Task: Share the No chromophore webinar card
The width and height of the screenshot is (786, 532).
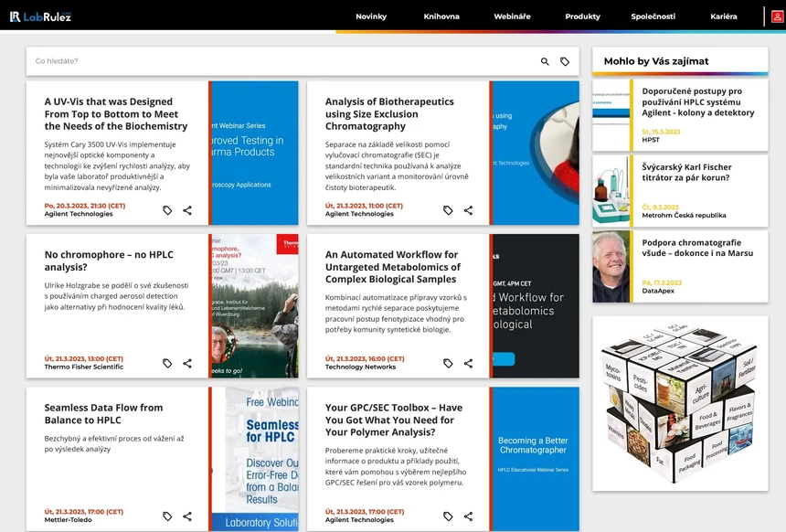Action: tap(187, 364)
